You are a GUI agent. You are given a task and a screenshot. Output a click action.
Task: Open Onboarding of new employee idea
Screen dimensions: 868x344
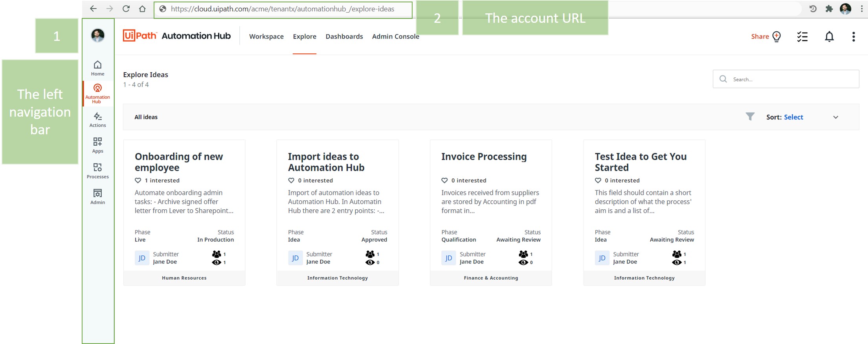coord(179,162)
